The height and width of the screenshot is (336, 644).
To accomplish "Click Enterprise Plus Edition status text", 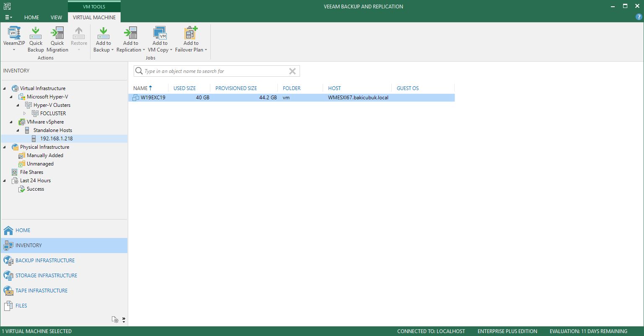I will 507,331.
